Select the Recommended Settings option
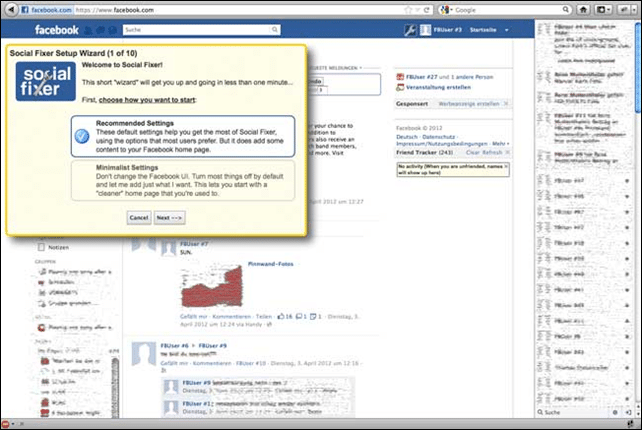 [x=183, y=136]
